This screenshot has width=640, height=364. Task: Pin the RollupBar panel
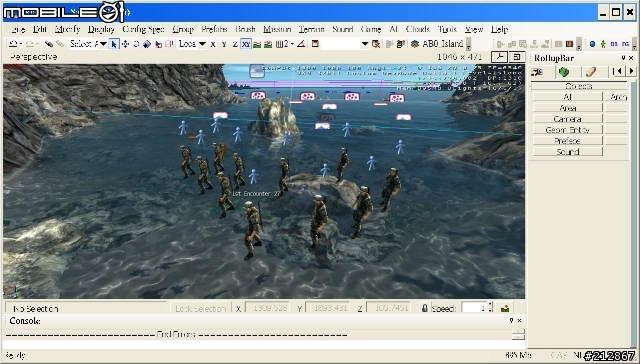623,58
